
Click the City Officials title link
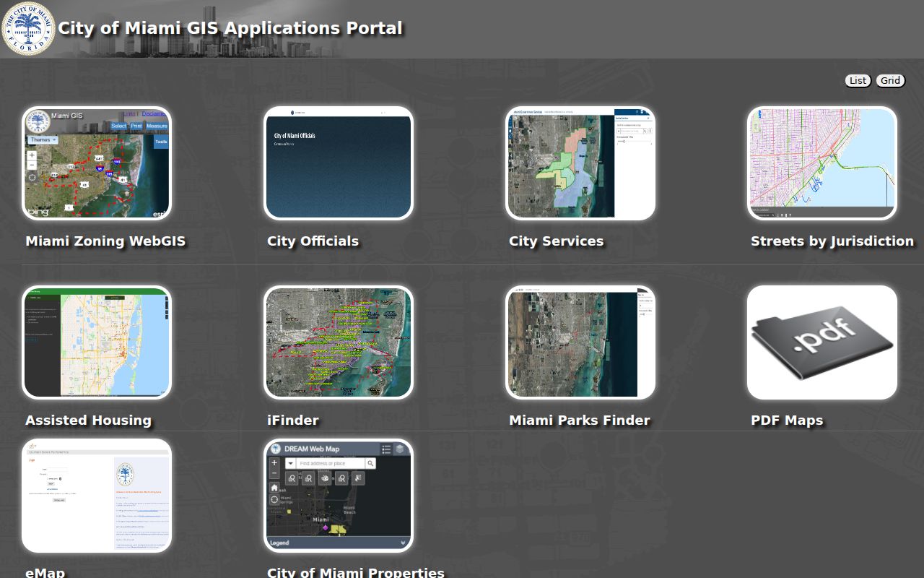pos(313,241)
